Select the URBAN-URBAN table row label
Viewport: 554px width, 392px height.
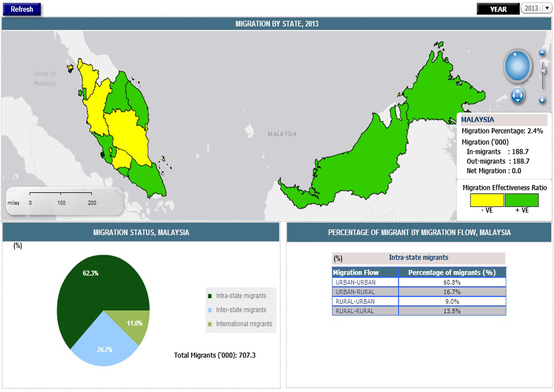click(365, 282)
